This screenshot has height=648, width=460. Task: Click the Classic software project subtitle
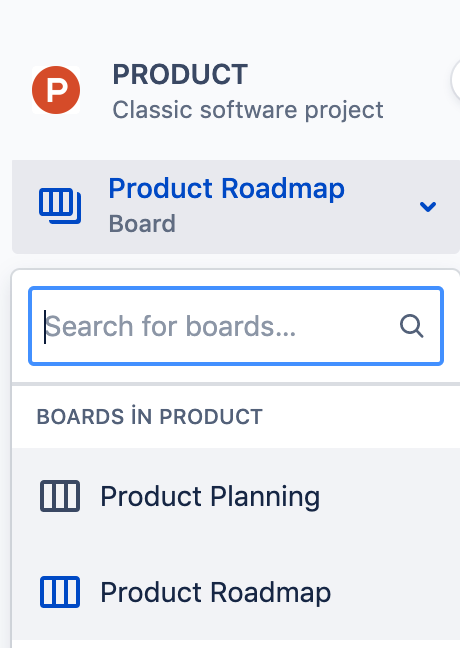pyautogui.click(x=248, y=110)
